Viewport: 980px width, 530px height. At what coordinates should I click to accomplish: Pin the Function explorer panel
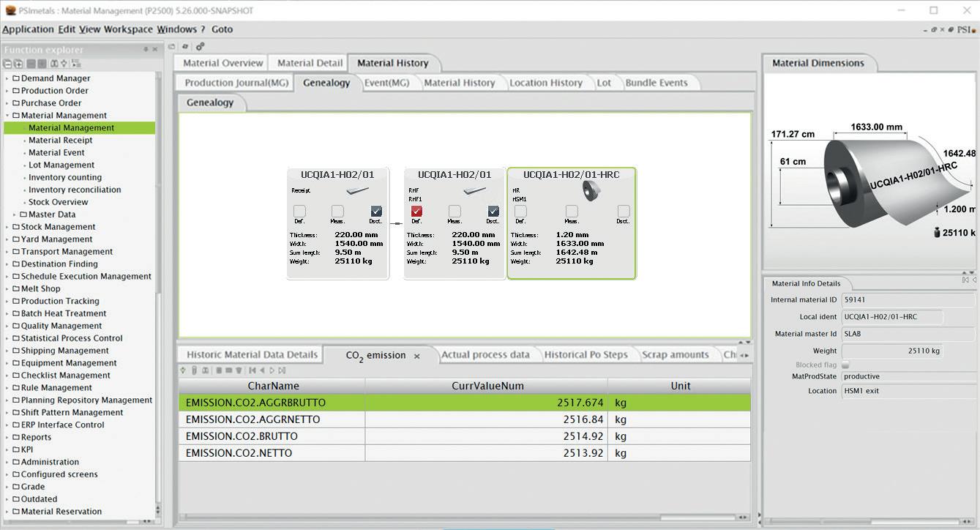[146, 50]
